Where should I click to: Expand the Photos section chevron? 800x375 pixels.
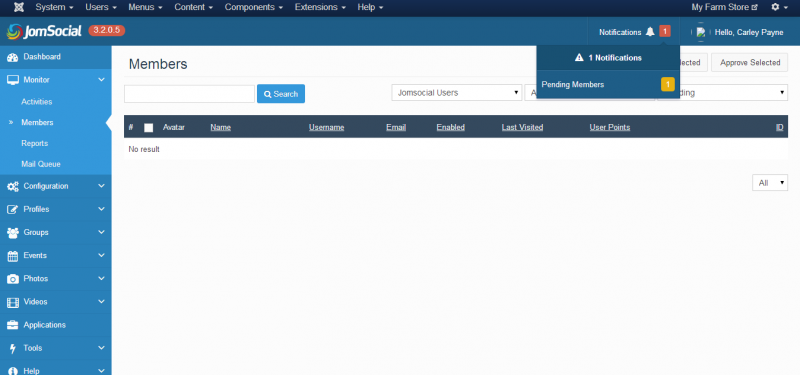101,279
